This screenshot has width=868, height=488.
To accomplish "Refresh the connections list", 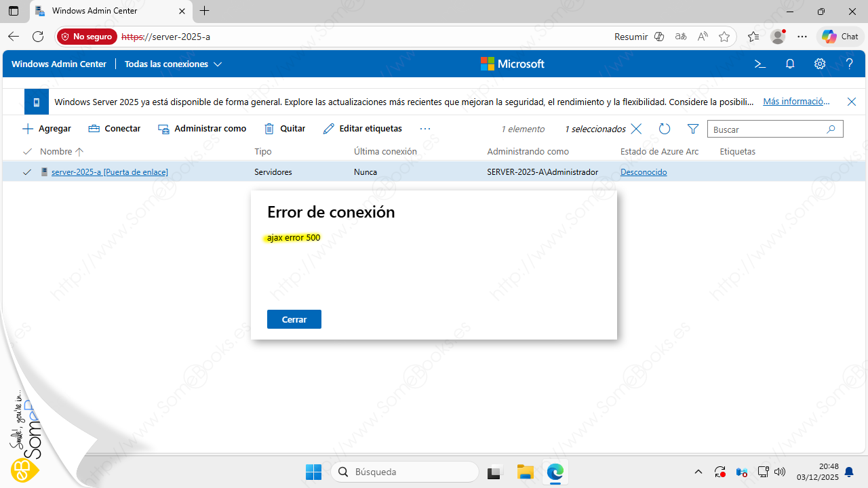I will coord(665,129).
